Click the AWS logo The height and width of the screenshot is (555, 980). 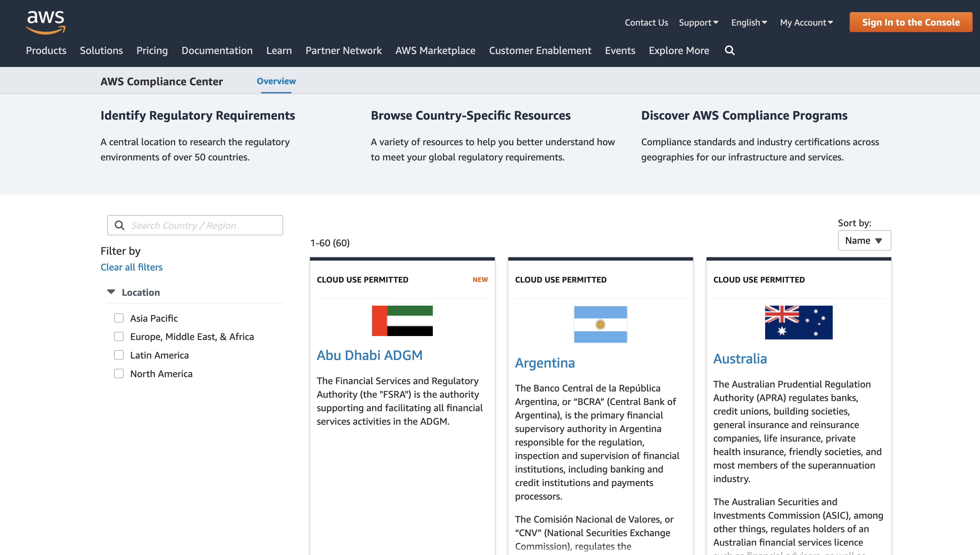click(x=46, y=23)
